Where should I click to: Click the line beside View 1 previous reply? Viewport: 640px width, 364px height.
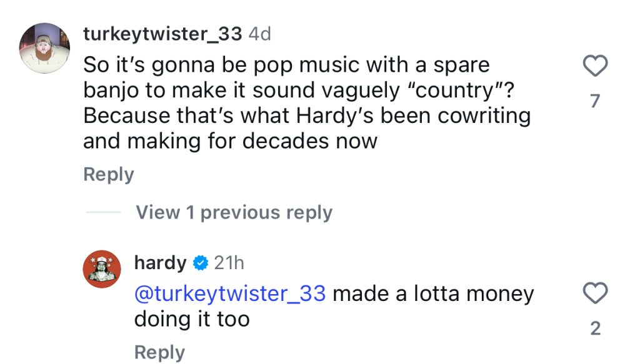pos(103,213)
